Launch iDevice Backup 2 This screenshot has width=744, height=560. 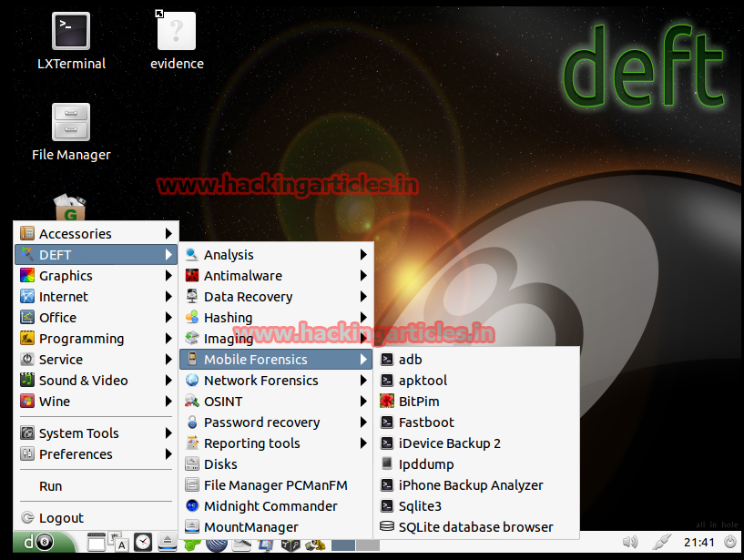pyautogui.click(x=476, y=443)
